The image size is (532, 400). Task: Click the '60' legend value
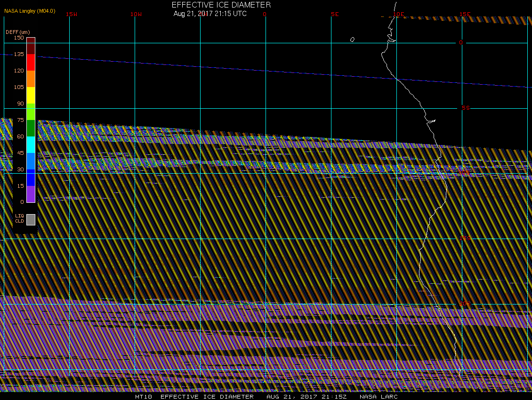[x=21, y=136]
